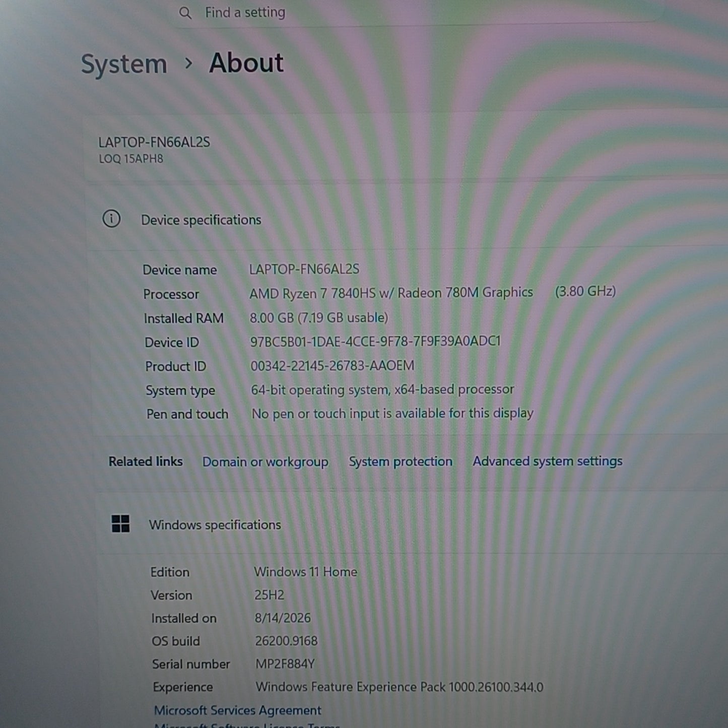Open Advanced system settings link
The image size is (728, 728).
pyautogui.click(x=548, y=461)
